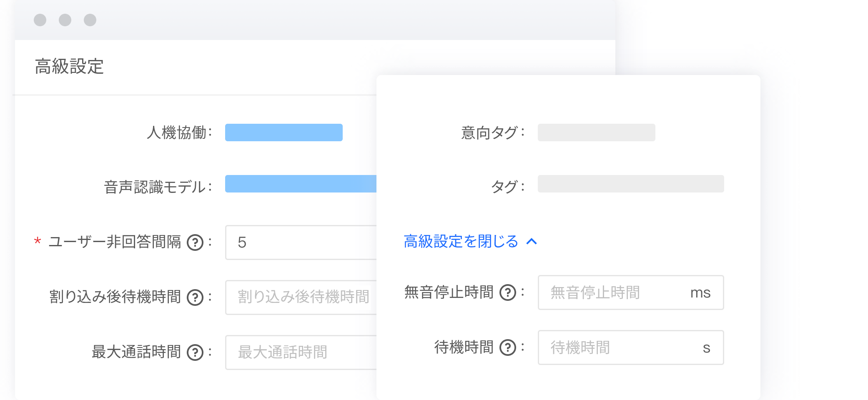This screenshot has height=400, width=868.
Task: Click the third gray window control dot
Action: (90, 20)
